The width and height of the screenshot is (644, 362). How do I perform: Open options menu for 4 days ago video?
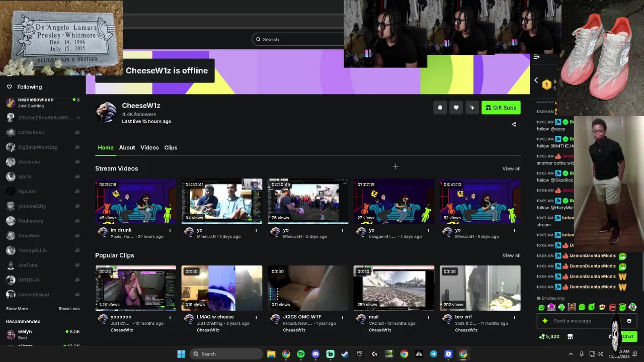tap(428, 231)
